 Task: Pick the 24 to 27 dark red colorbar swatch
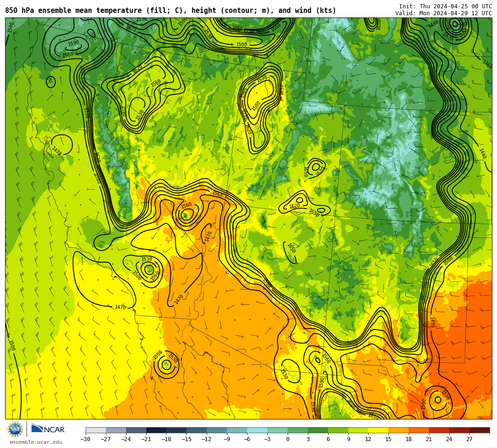pos(460,431)
